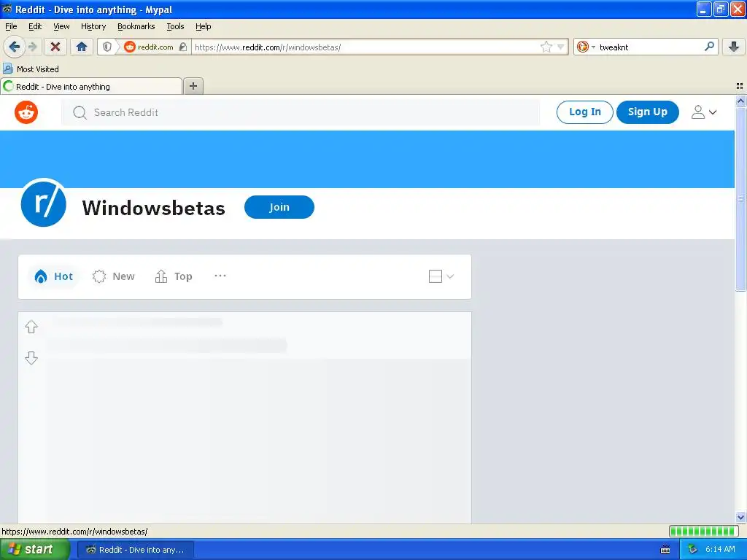
Task: Open the File menu
Action: point(11,26)
